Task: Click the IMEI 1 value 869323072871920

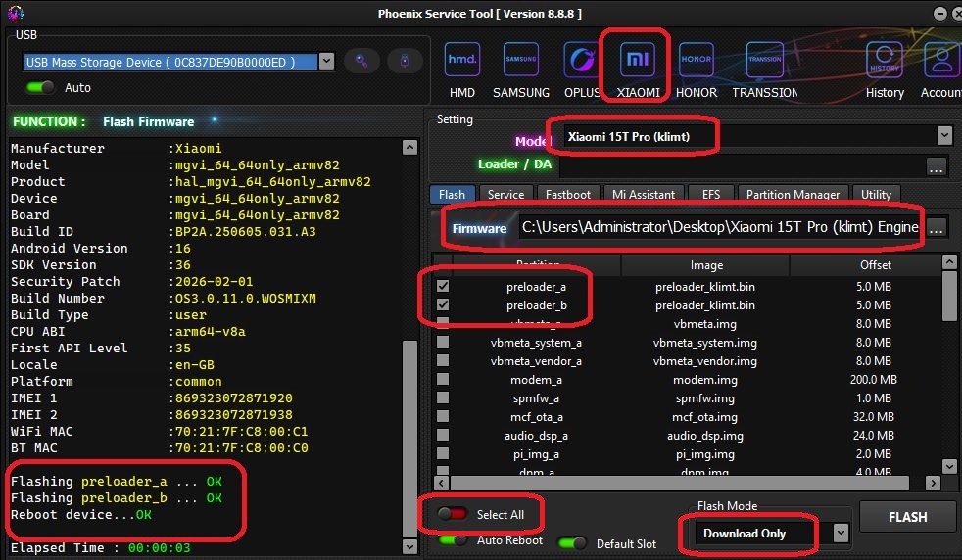Action: coord(234,397)
